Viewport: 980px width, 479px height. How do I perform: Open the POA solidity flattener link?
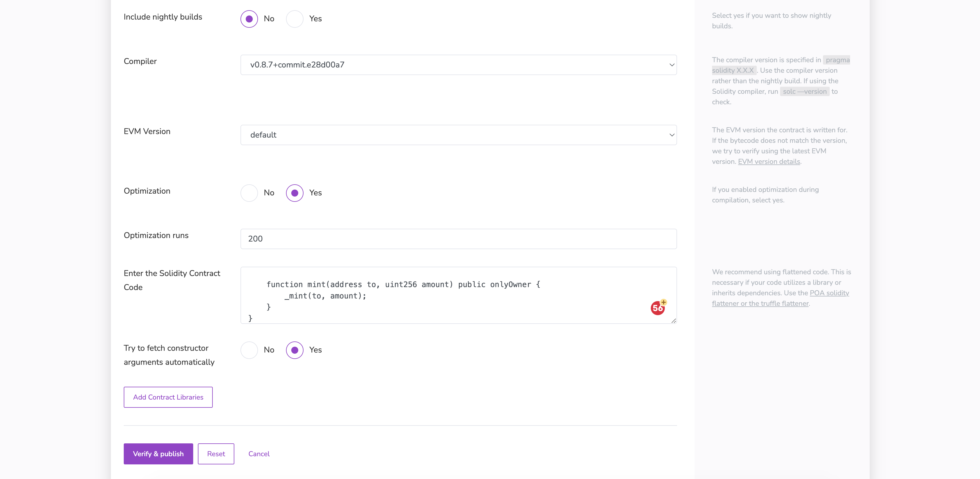click(829, 293)
